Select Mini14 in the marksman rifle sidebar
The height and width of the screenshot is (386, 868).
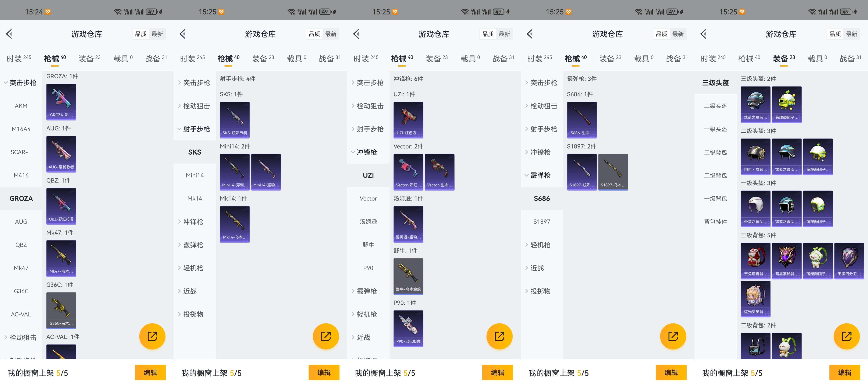tap(194, 175)
